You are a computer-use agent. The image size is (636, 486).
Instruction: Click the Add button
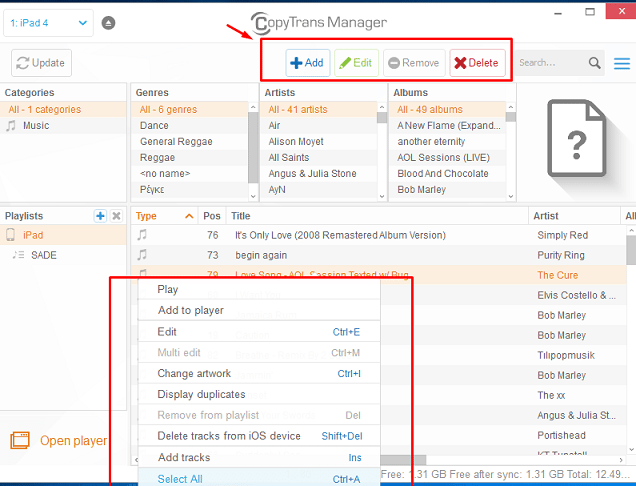[x=307, y=63]
